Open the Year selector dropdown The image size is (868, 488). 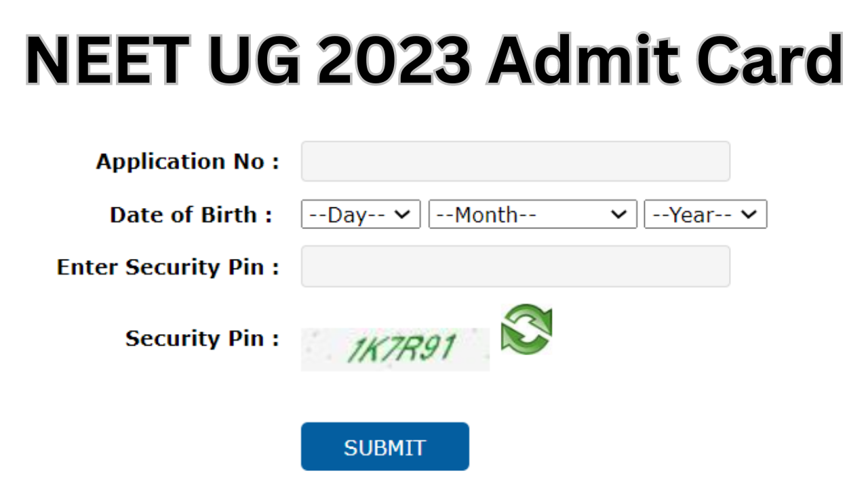coord(705,214)
